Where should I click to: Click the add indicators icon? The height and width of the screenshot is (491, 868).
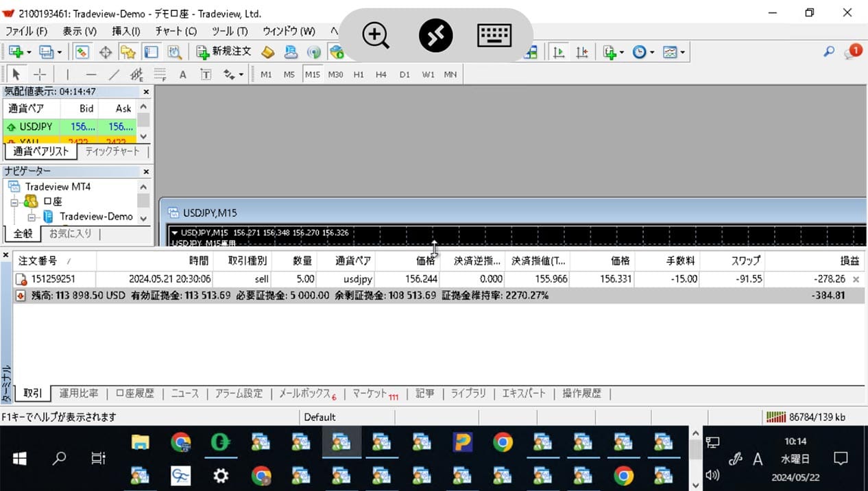(x=610, y=52)
